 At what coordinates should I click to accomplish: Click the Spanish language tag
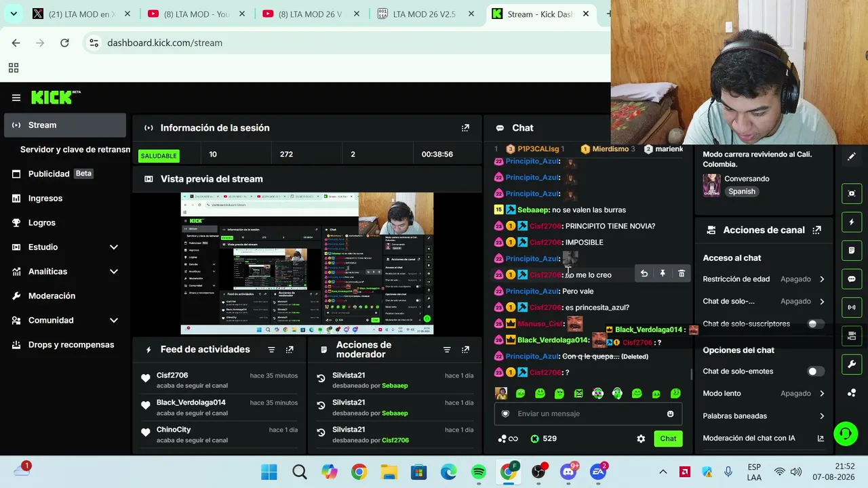pos(741,192)
